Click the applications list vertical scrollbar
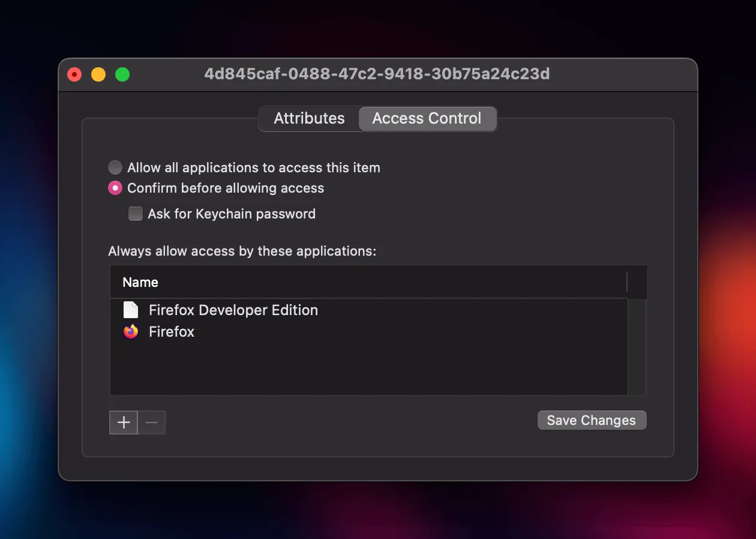 [636, 346]
